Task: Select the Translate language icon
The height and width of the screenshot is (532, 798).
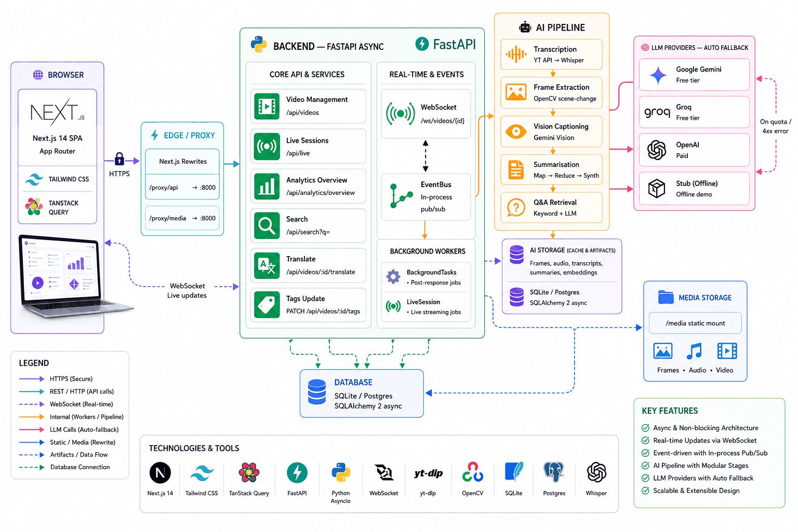Action: click(267, 266)
